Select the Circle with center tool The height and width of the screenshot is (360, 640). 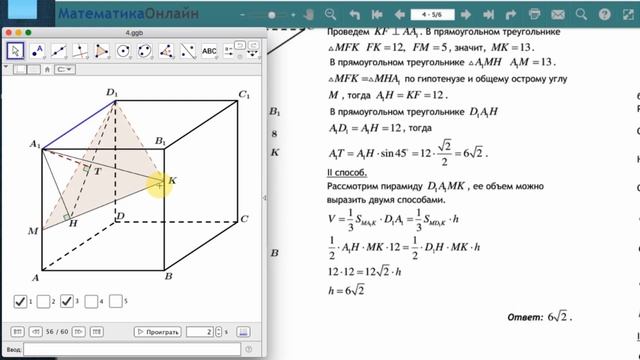(x=123, y=51)
